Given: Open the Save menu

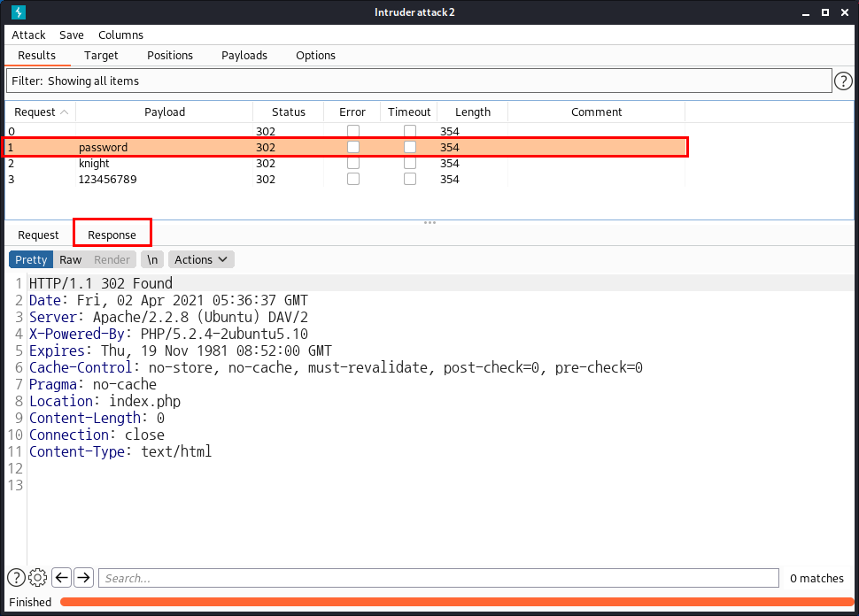Looking at the screenshot, I should click(72, 35).
